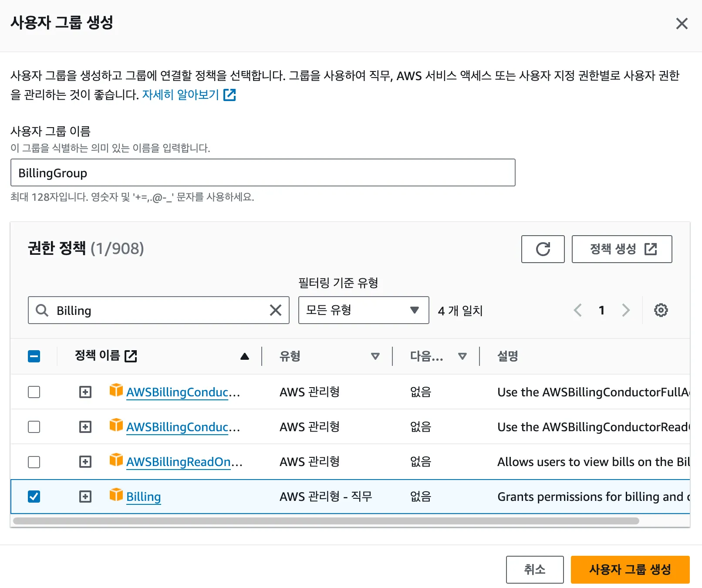This screenshot has width=702, height=588.
Task: Open the Billing policy link
Action: [144, 497]
